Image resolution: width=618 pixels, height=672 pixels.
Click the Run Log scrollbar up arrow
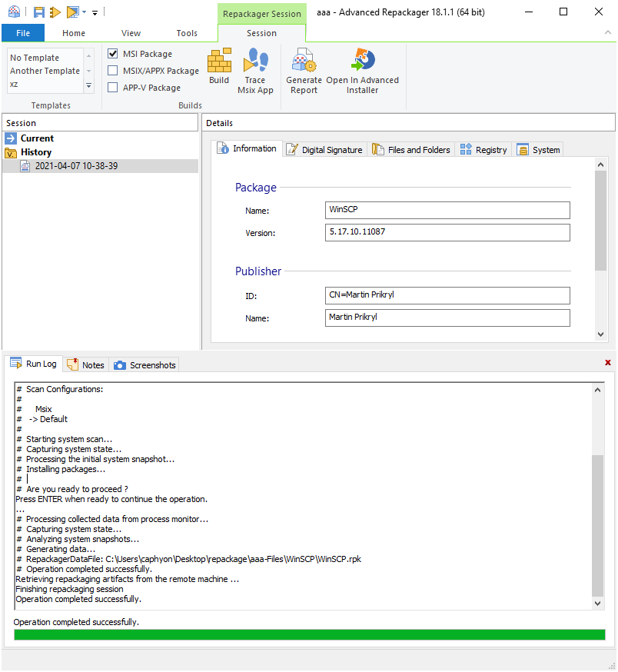click(x=597, y=390)
